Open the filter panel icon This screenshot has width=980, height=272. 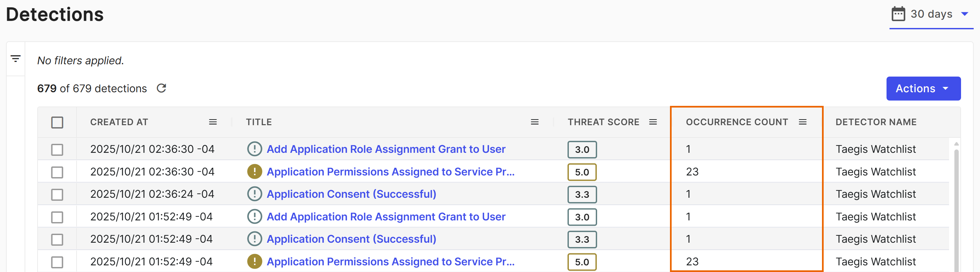pos(16,59)
